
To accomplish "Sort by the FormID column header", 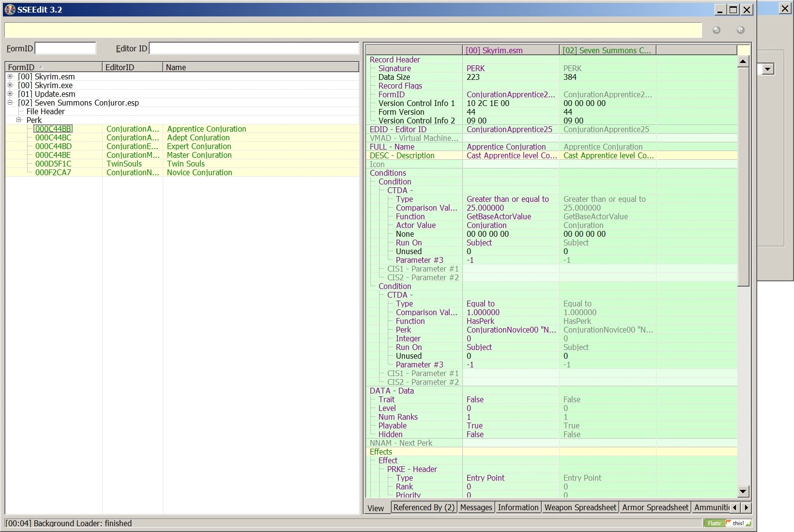I will [x=54, y=67].
